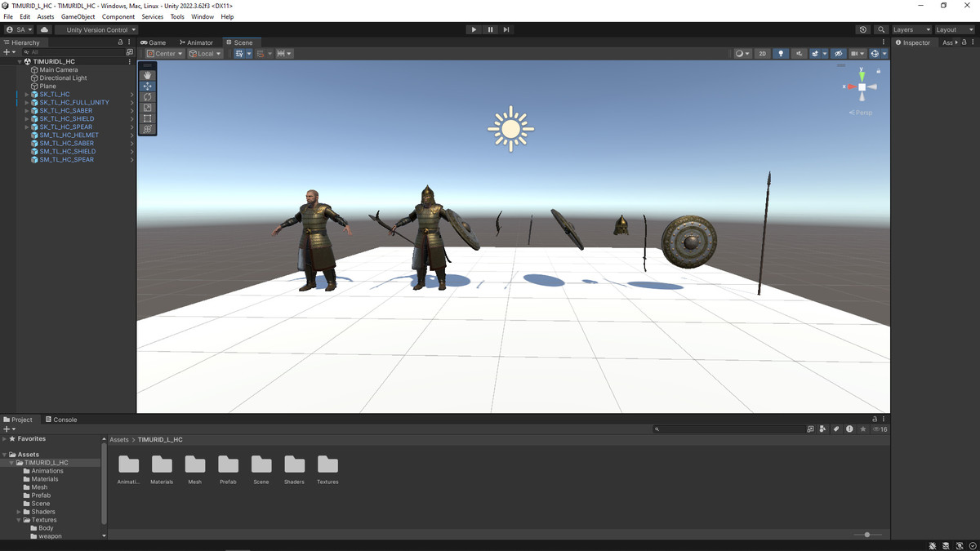The height and width of the screenshot is (551, 980).
Task: Open the Layers dropdown
Action: (x=911, y=29)
